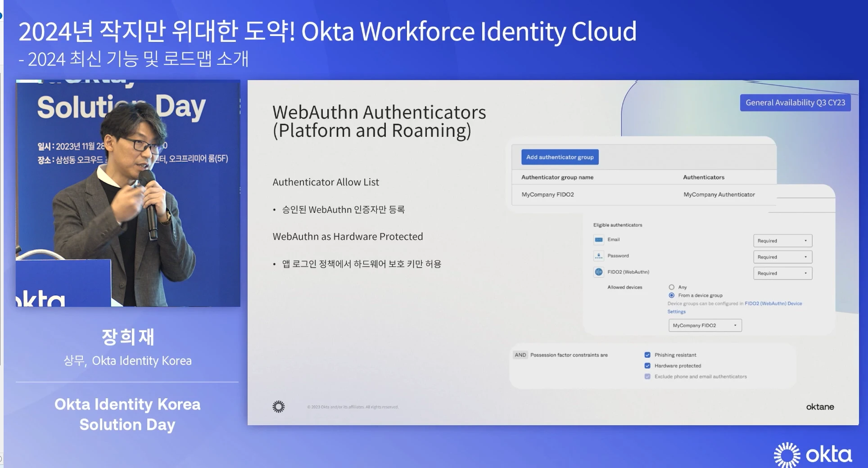Click the oktane logo on the slide
Image resolution: width=868 pixels, height=468 pixels.
point(820,407)
